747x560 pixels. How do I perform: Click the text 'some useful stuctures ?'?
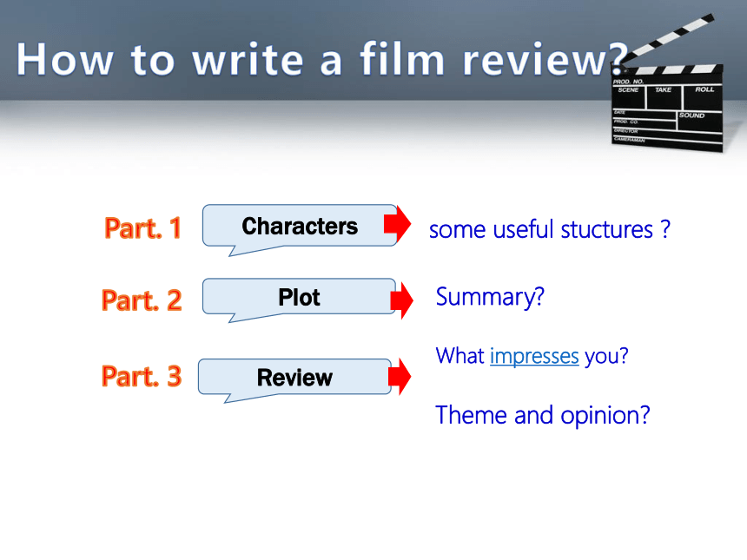(549, 229)
